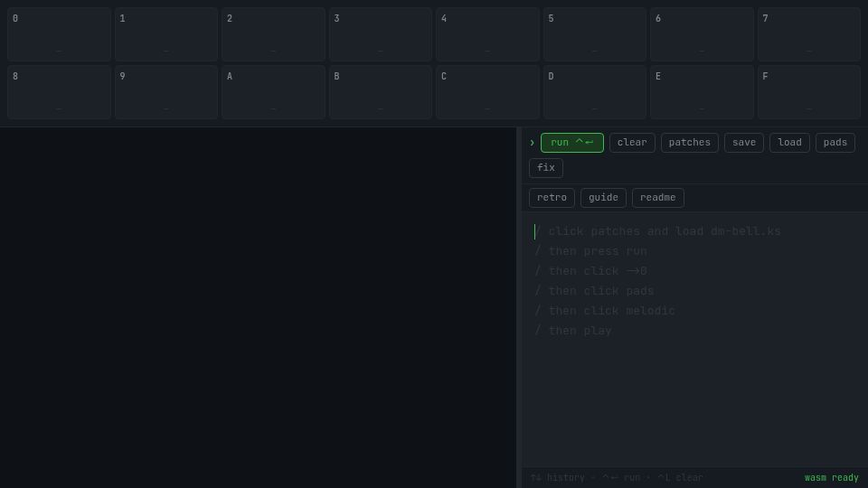This screenshot has height=488, width=868.
Task: Select slot 8 pad
Action: coord(59,92)
